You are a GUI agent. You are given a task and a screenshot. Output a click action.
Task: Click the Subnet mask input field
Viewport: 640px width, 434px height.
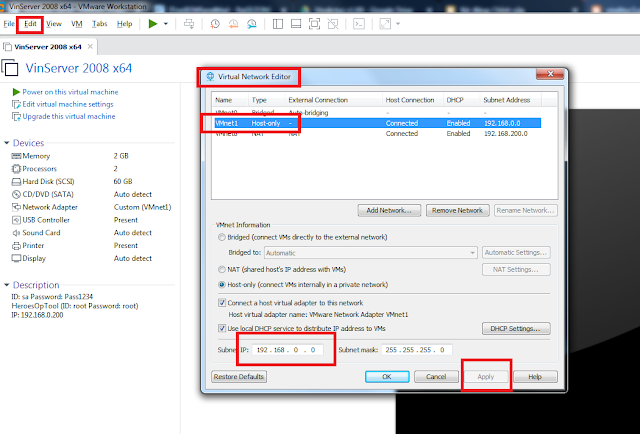pos(417,350)
